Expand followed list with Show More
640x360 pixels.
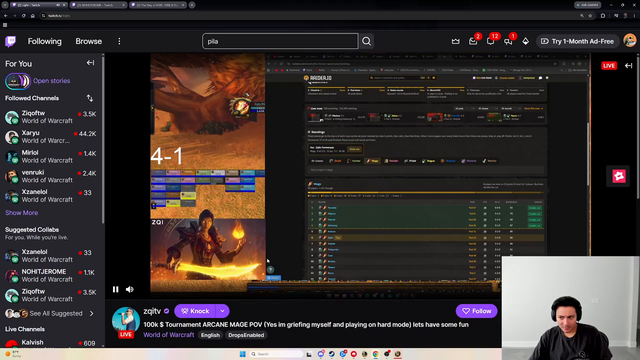22,213
